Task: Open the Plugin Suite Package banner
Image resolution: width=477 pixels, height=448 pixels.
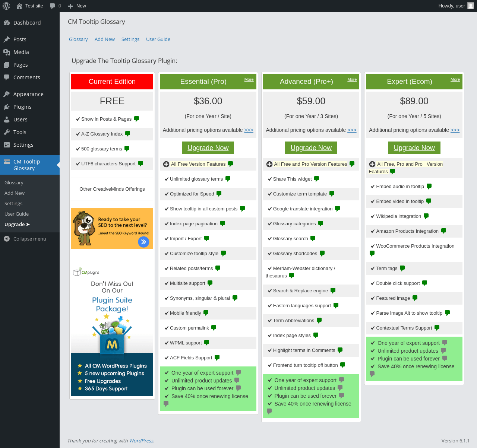Action: [x=112, y=331]
